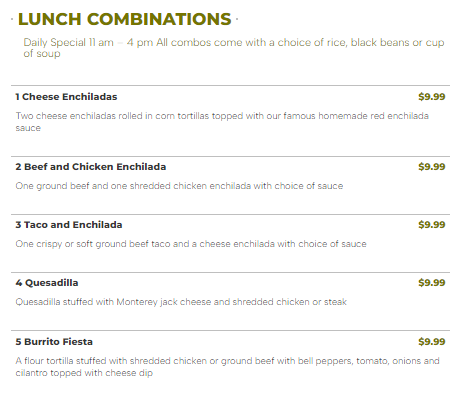Click the crispy or soft taco description
The width and height of the screenshot is (466, 396).
[191, 244]
